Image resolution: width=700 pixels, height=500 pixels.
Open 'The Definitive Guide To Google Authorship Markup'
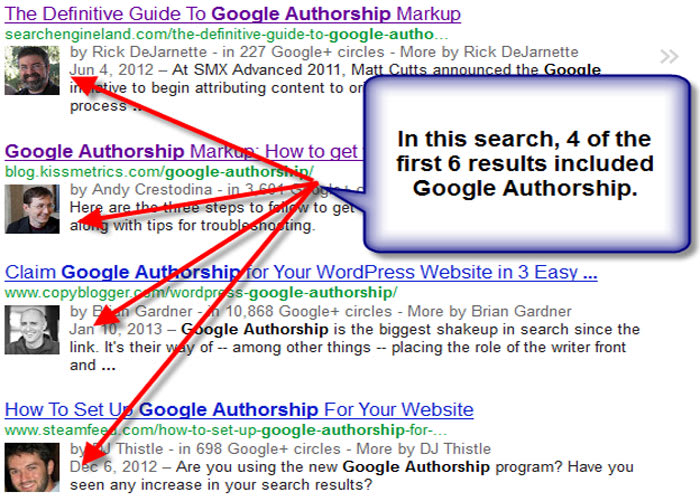pyautogui.click(x=233, y=14)
